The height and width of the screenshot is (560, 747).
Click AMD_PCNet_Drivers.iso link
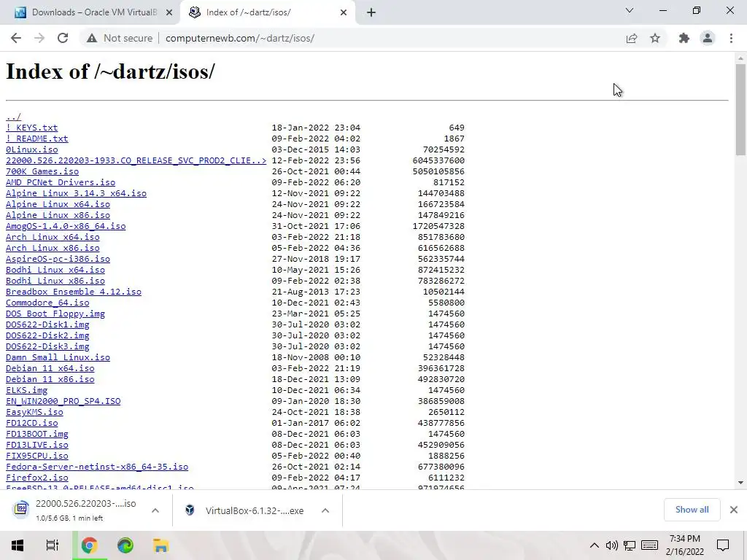point(60,182)
